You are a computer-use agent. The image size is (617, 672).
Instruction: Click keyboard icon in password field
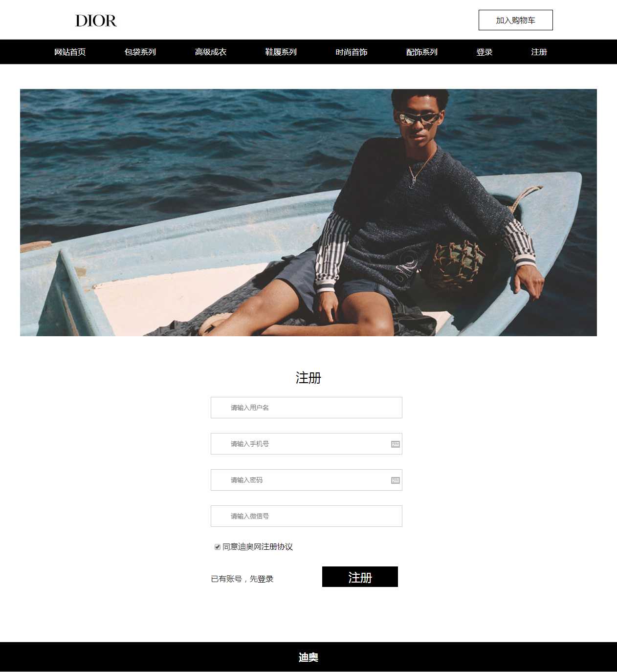396,480
